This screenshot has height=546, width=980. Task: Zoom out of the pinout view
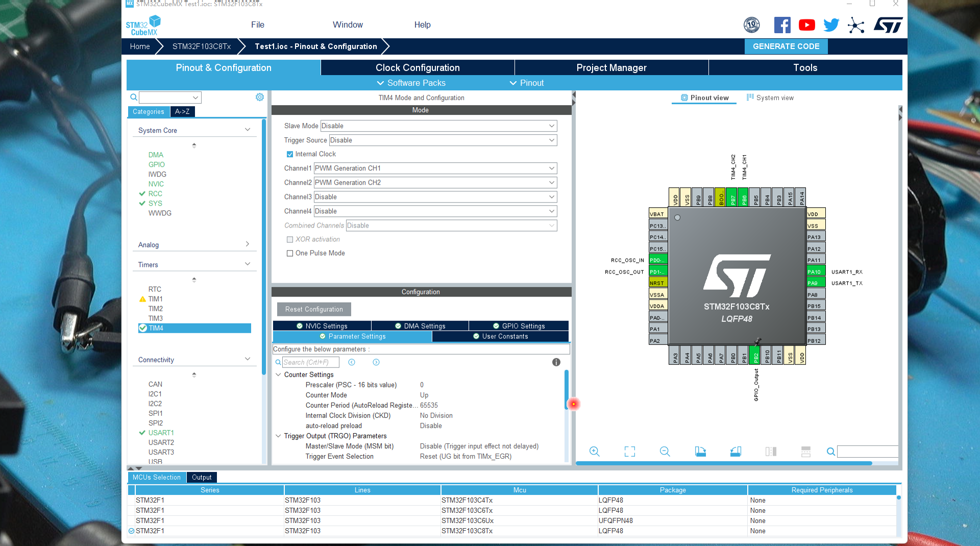click(665, 452)
